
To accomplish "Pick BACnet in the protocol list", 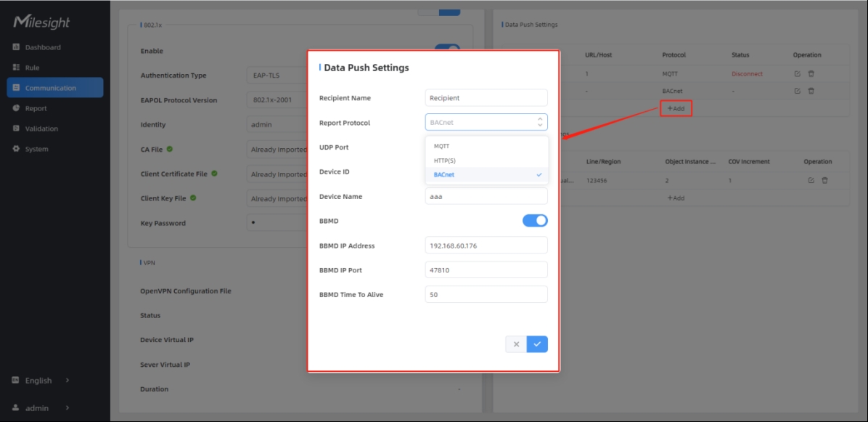I will tap(444, 175).
